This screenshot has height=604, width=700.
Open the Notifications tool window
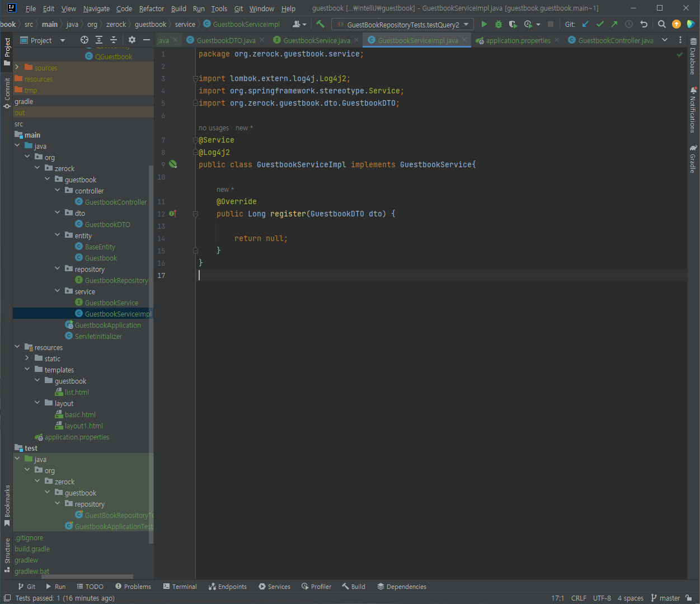pos(693,110)
